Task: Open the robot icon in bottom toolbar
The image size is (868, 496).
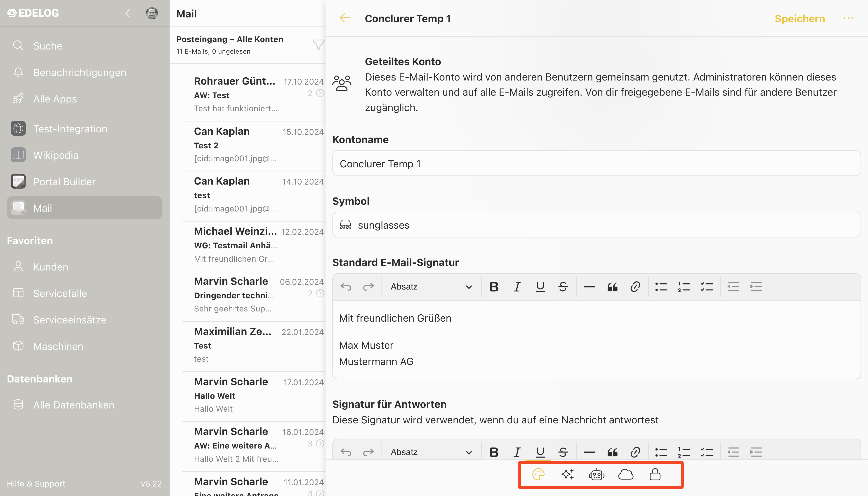Action: tap(596, 474)
